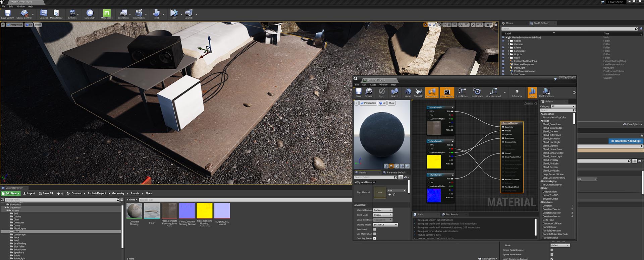644x260 pixels.
Task: Click the Blueprint/Add Script button
Action: (626, 141)
